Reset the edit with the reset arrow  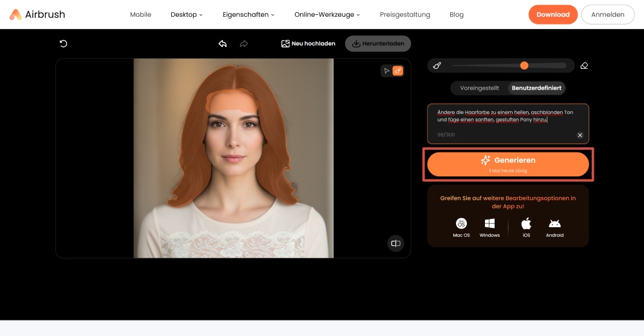pos(63,44)
